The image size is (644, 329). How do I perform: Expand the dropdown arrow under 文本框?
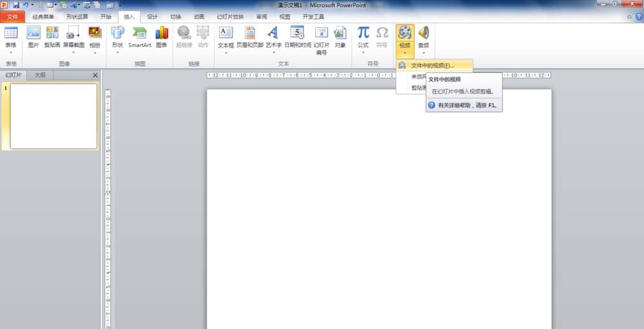[x=225, y=53]
